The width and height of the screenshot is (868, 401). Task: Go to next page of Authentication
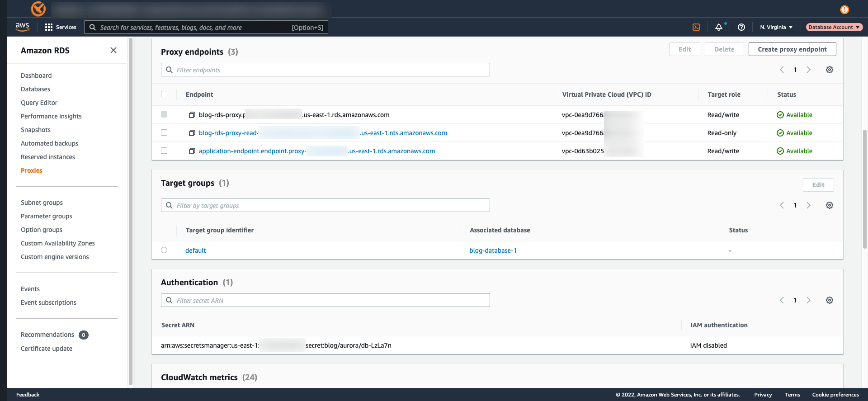[x=809, y=300]
